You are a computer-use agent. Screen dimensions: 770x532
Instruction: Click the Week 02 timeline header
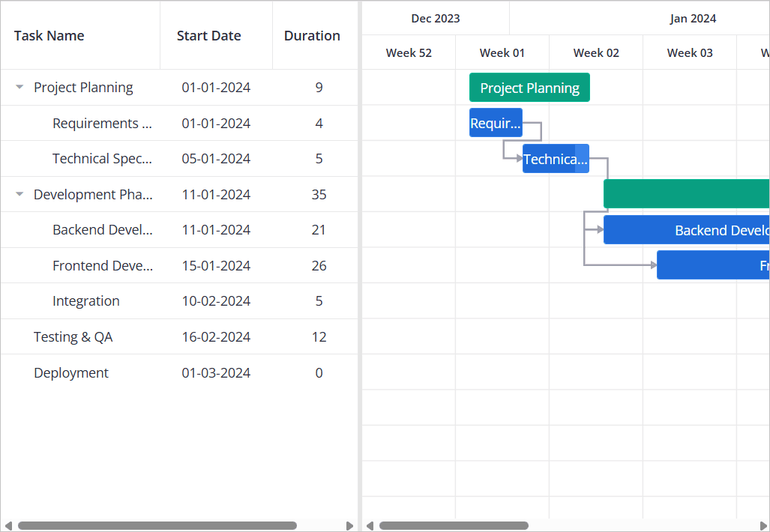tap(596, 53)
